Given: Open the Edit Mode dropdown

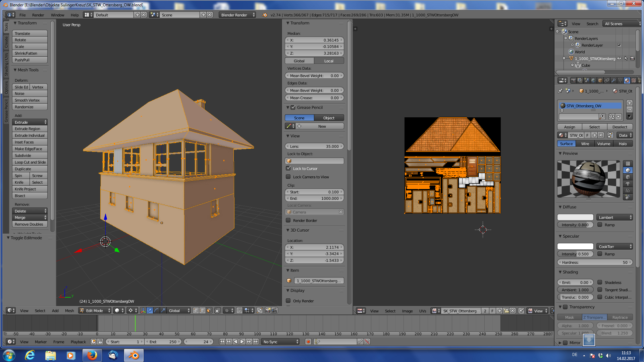Looking at the screenshot, I should pyautogui.click(x=95, y=310).
